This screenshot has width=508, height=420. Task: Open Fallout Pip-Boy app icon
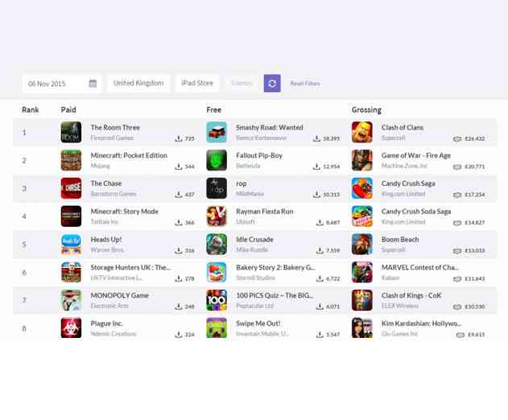point(217,160)
